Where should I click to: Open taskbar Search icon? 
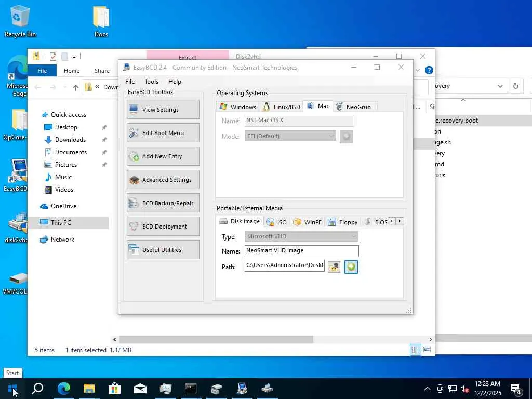[x=37, y=389]
